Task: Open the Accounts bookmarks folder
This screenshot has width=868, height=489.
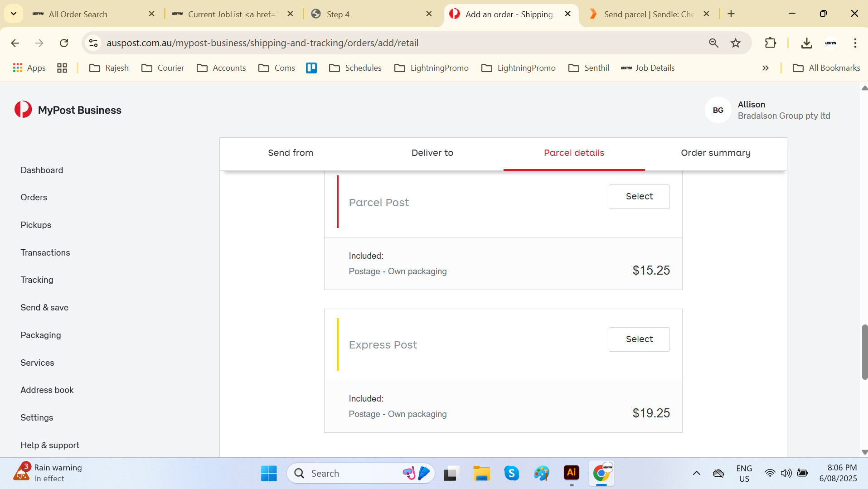Action: pos(221,68)
